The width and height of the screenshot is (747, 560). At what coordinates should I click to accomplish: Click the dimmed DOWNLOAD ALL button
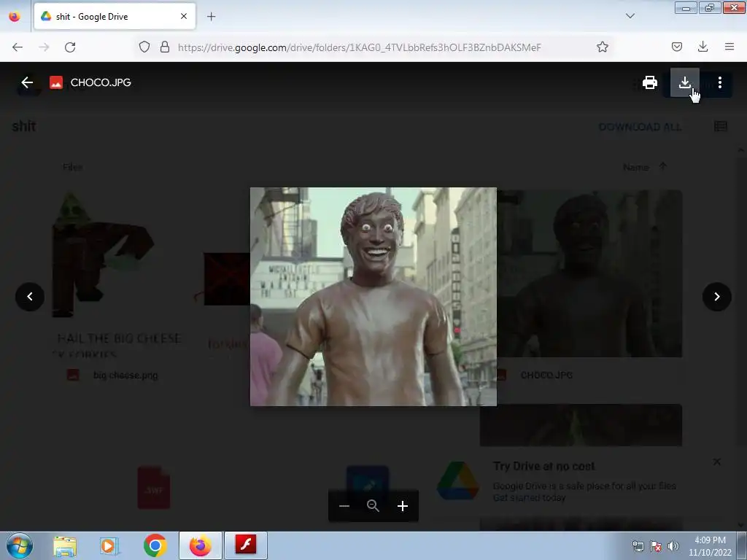640,127
